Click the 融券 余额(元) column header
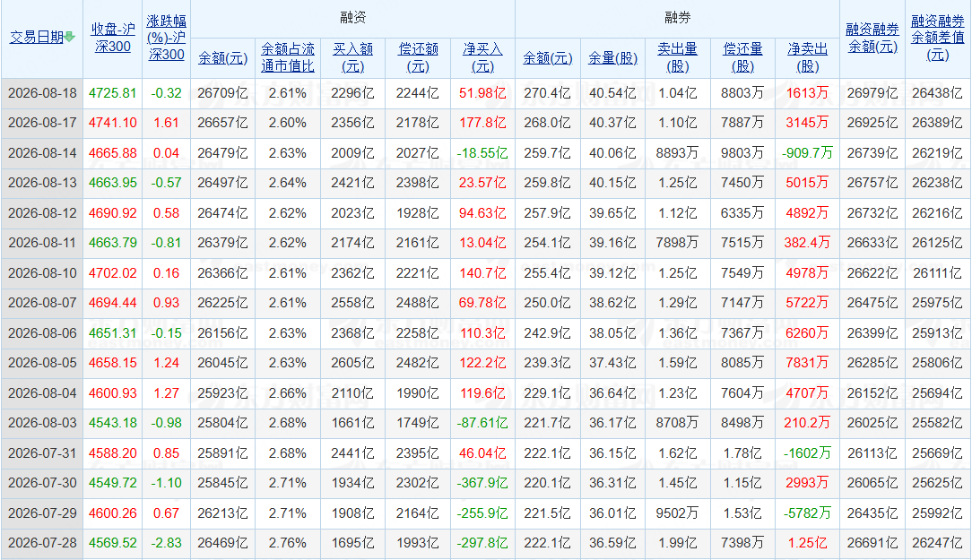This screenshot has height=560, width=972. pos(547,58)
